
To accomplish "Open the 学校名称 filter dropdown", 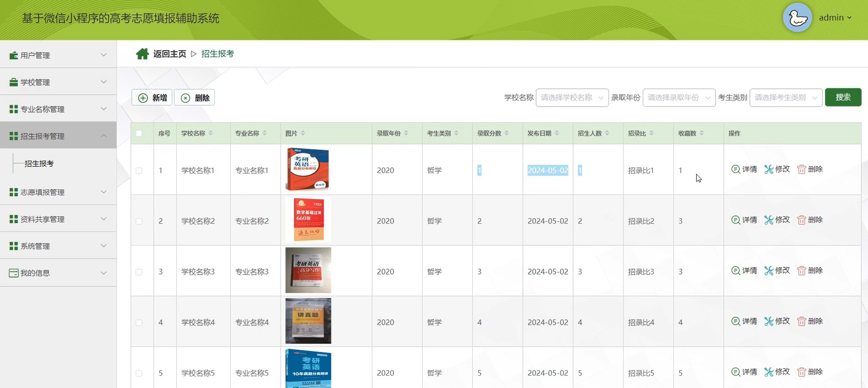I will click(572, 97).
